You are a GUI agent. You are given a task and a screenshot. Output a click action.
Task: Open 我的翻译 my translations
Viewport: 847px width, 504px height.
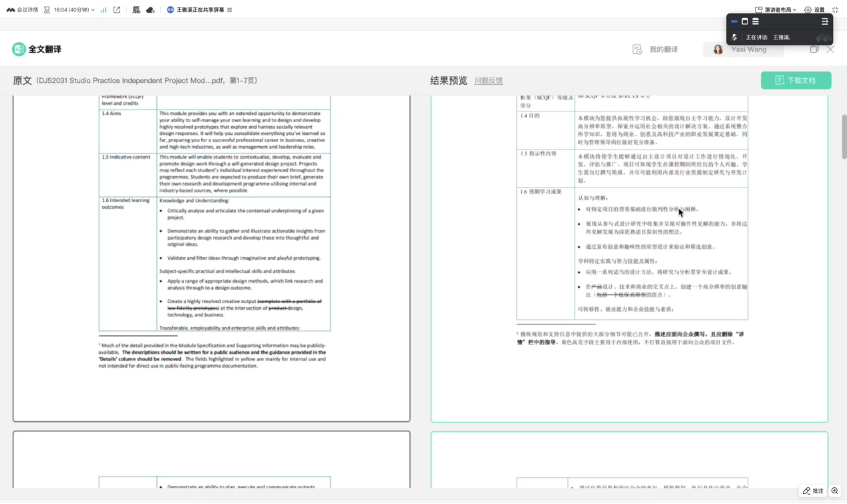pos(655,49)
